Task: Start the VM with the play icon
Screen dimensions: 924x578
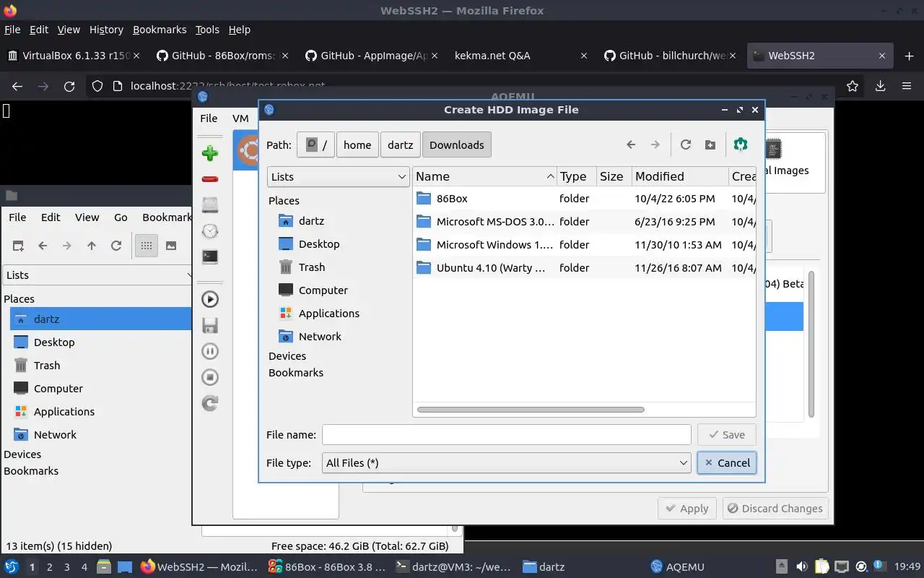Action: pos(210,299)
